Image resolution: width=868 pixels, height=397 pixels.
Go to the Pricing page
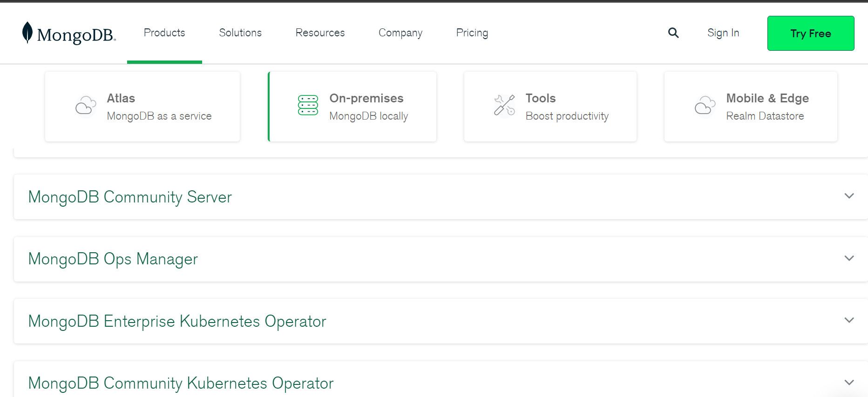point(472,33)
